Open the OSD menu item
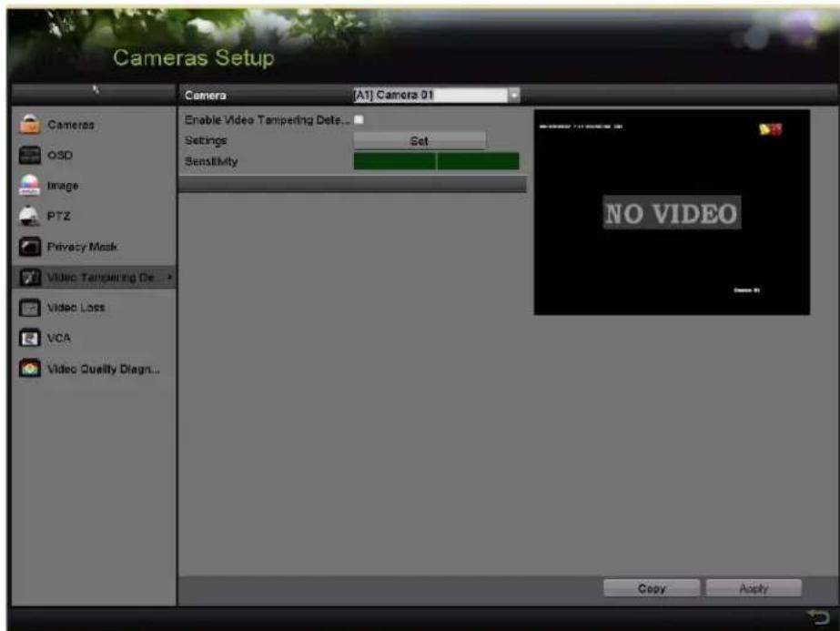The height and width of the screenshot is (631, 840). tap(94, 155)
